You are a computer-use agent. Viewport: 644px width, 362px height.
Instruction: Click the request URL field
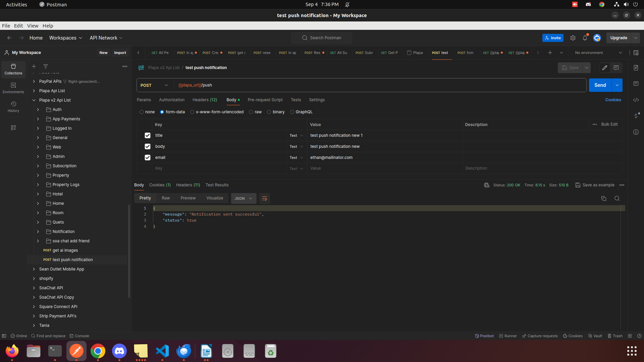pos(380,85)
